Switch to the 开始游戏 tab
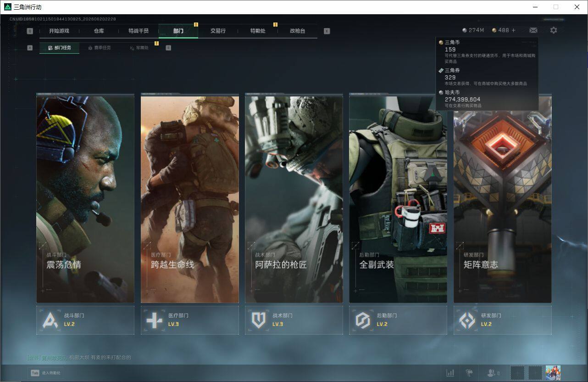The width and height of the screenshot is (588, 382). coord(59,31)
